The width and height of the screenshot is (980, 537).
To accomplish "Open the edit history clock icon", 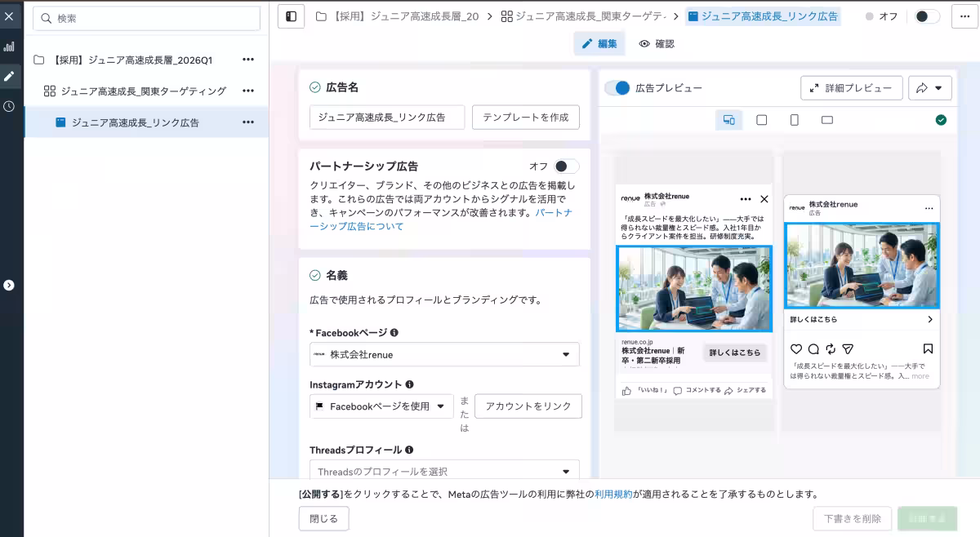I will [10, 104].
